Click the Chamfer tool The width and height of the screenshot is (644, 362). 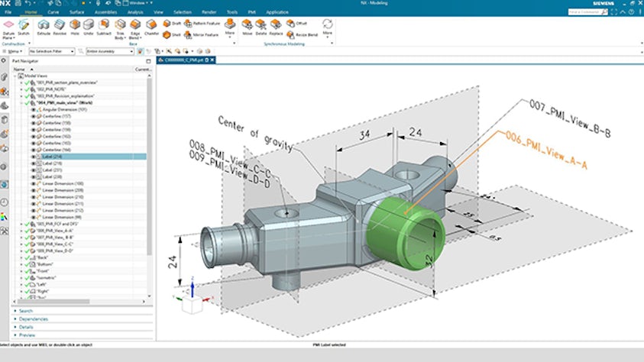151,27
